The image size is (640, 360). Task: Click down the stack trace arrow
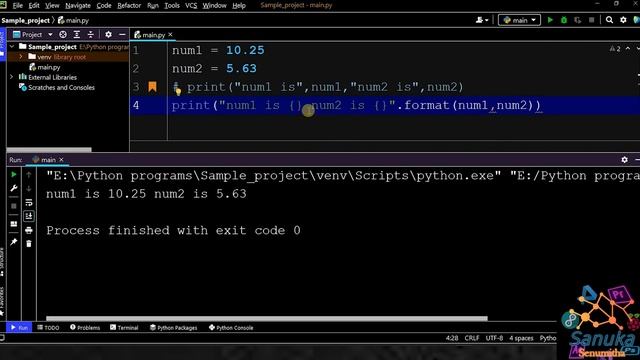(x=29, y=188)
